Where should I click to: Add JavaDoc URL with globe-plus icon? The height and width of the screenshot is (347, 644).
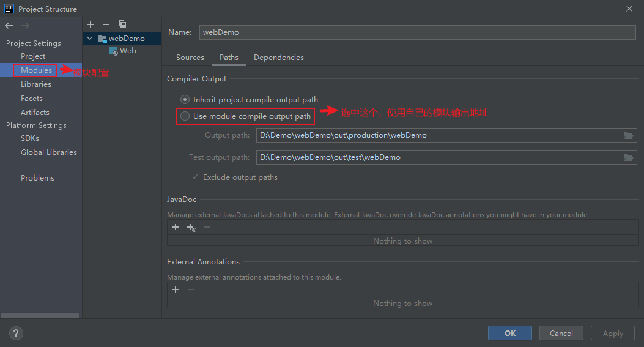point(191,228)
